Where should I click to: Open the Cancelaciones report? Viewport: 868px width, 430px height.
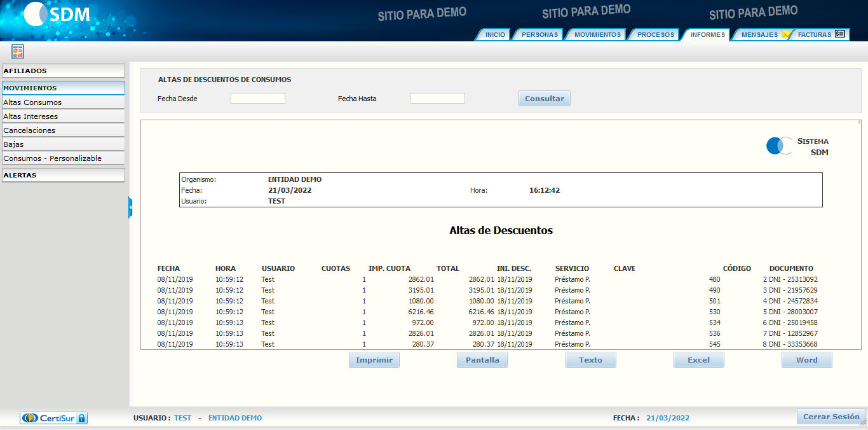tap(64, 130)
